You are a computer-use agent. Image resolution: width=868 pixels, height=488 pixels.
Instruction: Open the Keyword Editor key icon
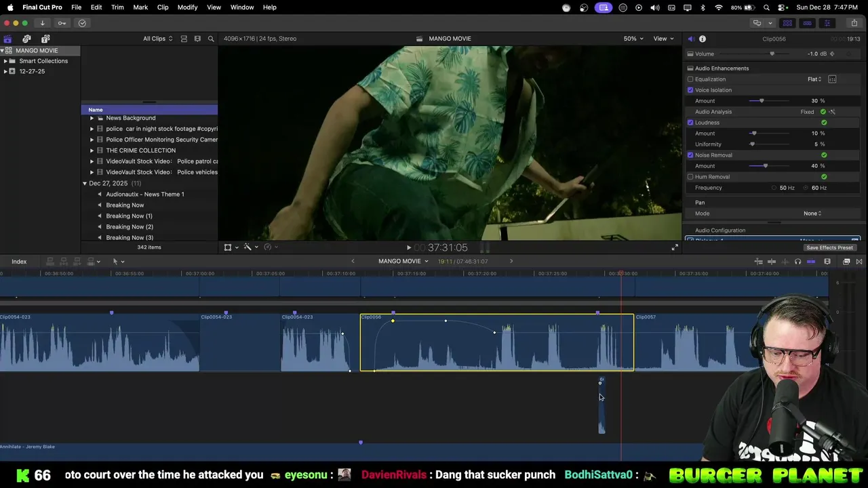click(x=62, y=23)
